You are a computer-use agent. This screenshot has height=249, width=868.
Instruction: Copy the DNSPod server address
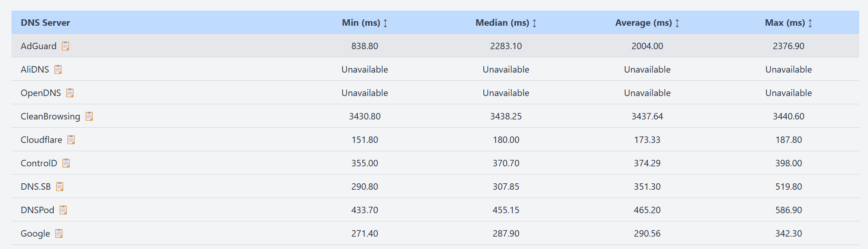coord(63,210)
